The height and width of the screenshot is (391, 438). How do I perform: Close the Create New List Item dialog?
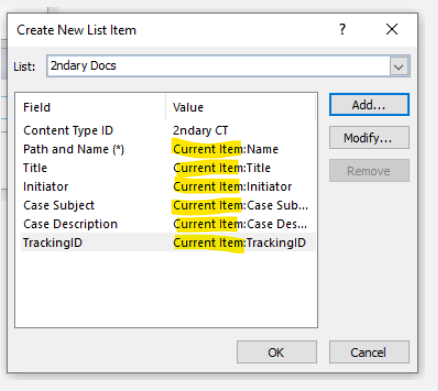tap(392, 29)
